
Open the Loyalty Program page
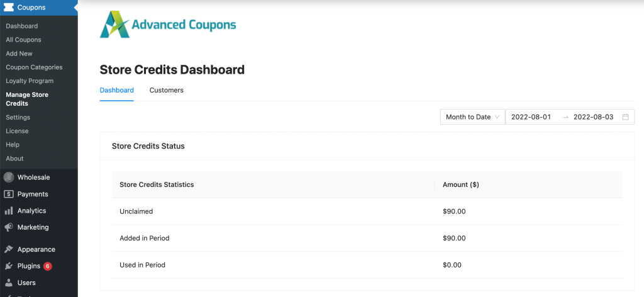(30, 81)
